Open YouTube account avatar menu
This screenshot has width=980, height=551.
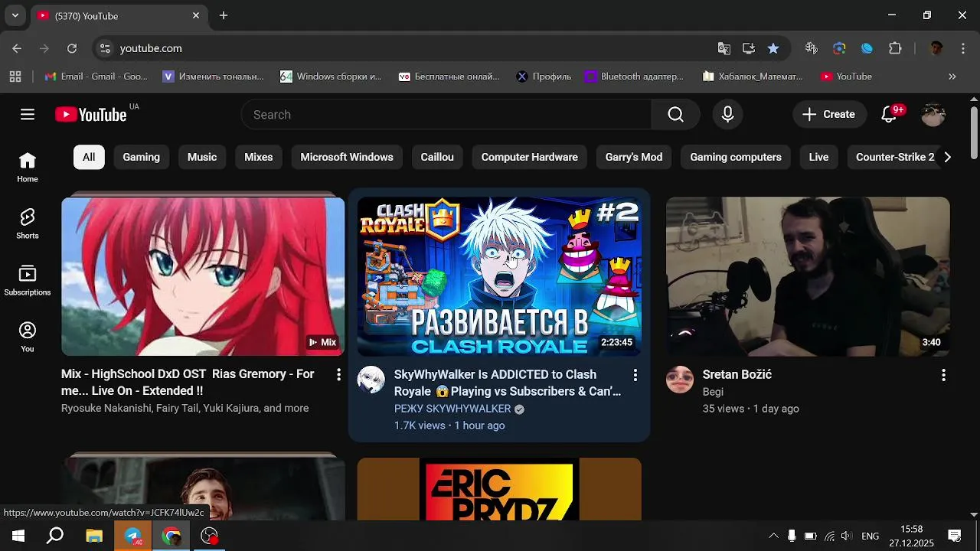click(x=933, y=115)
